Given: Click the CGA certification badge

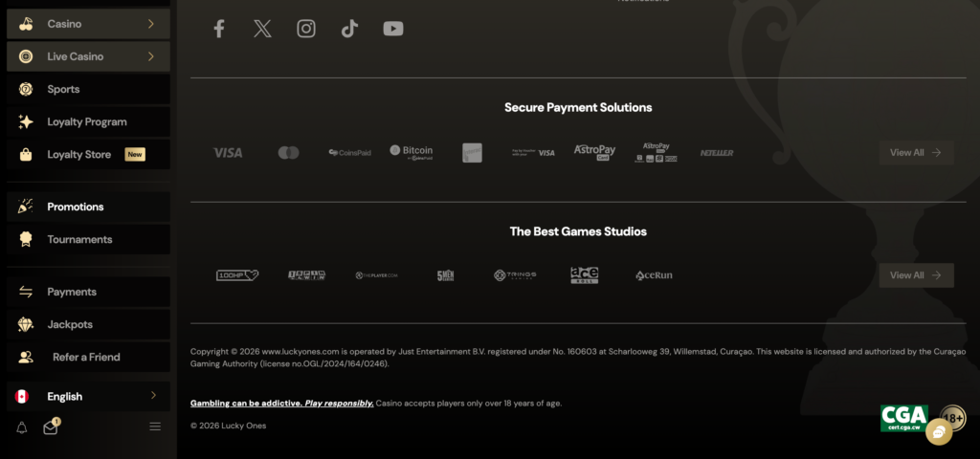Looking at the screenshot, I should [x=903, y=419].
